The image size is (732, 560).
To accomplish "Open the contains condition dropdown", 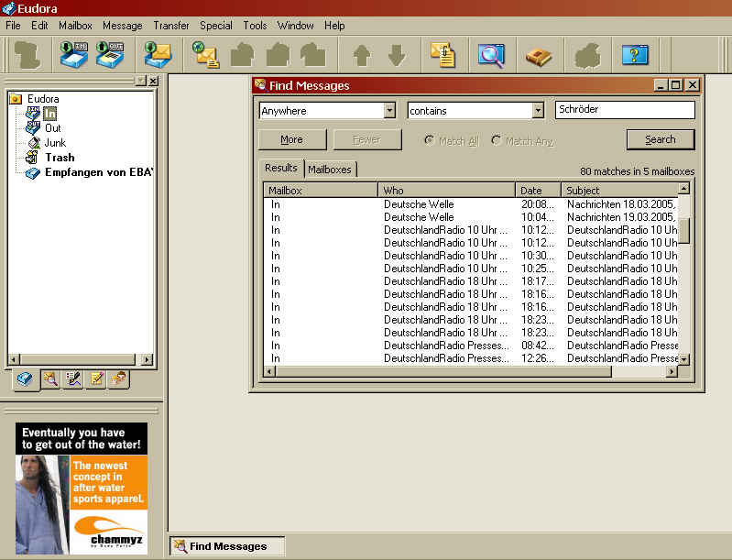I will click(539, 111).
